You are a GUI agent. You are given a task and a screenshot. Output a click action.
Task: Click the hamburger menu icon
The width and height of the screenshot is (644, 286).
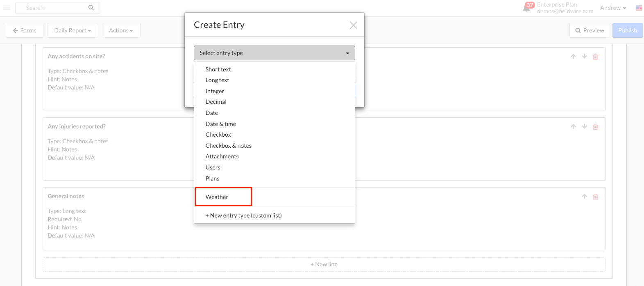[7, 7]
